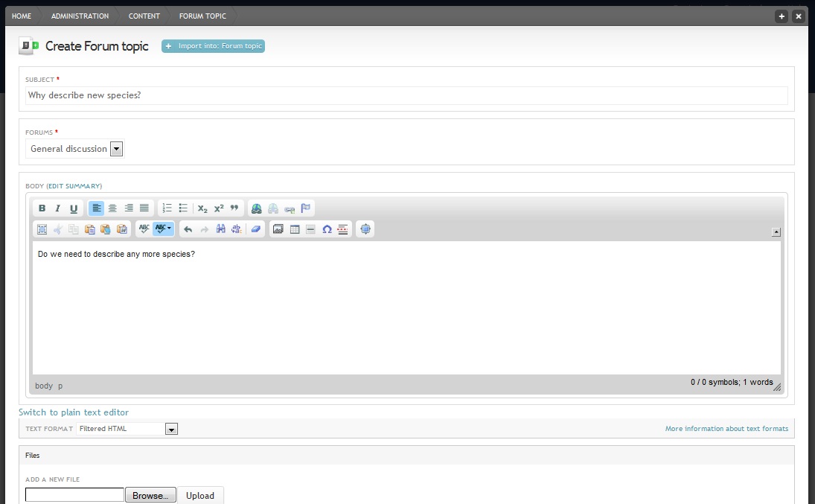Insert a horizontal line
The image size is (815, 504).
[310, 229]
